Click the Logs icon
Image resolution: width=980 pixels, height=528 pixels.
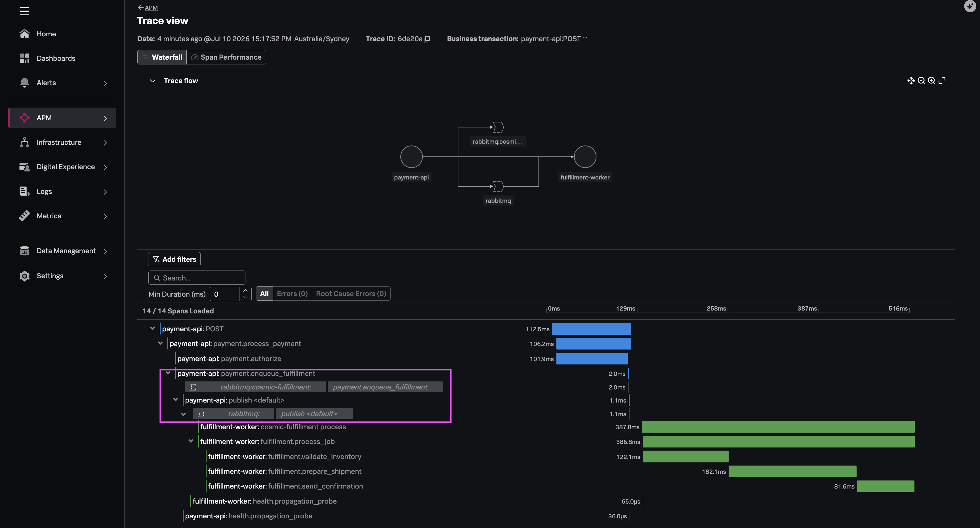pos(24,192)
